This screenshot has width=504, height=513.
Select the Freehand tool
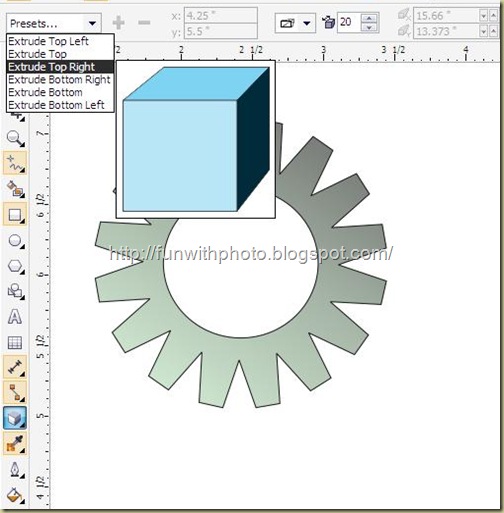click(15, 163)
